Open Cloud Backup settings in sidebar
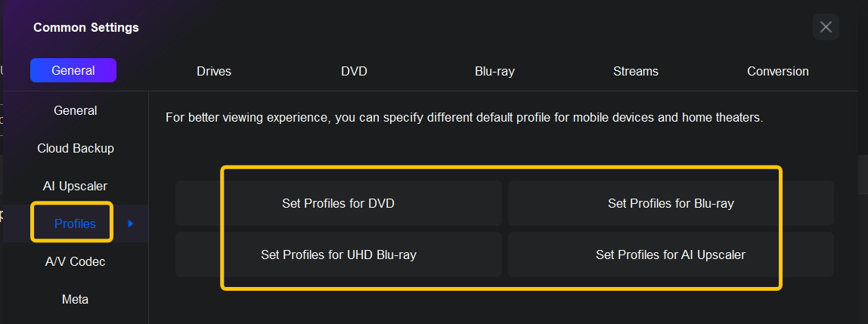This screenshot has height=324, width=868. coord(76,148)
